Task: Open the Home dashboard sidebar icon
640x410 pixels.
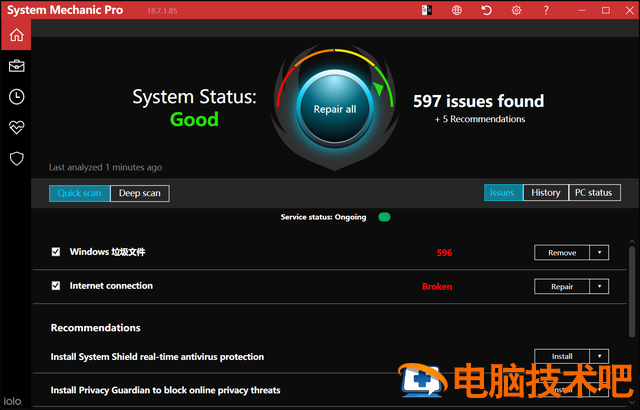Action: (16, 35)
